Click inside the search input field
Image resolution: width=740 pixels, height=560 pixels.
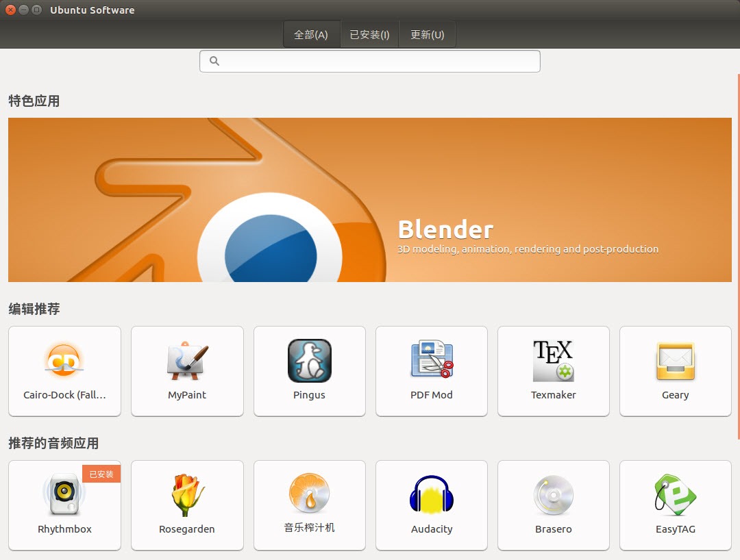(x=377, y=61)
